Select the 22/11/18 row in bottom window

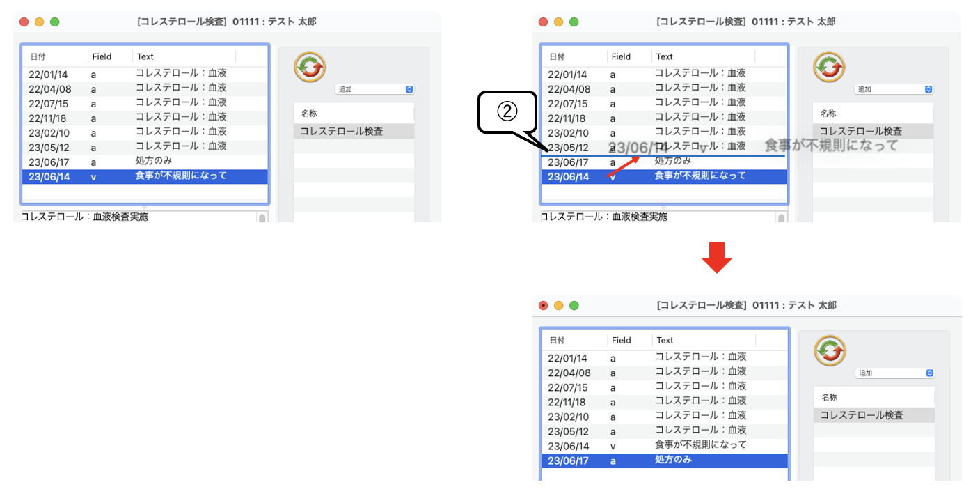click(664, 402)
